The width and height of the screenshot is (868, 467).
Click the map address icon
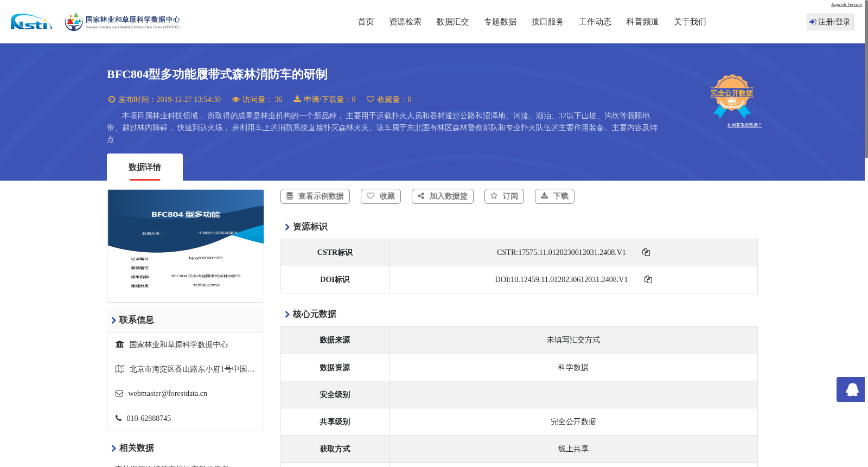click(x=120, y=369)
